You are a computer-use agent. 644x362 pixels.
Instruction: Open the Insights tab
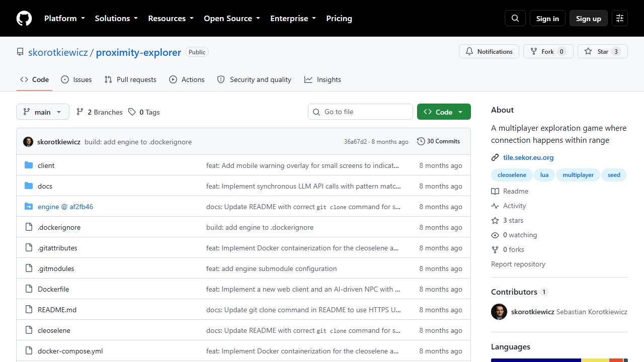coord(323,79)
